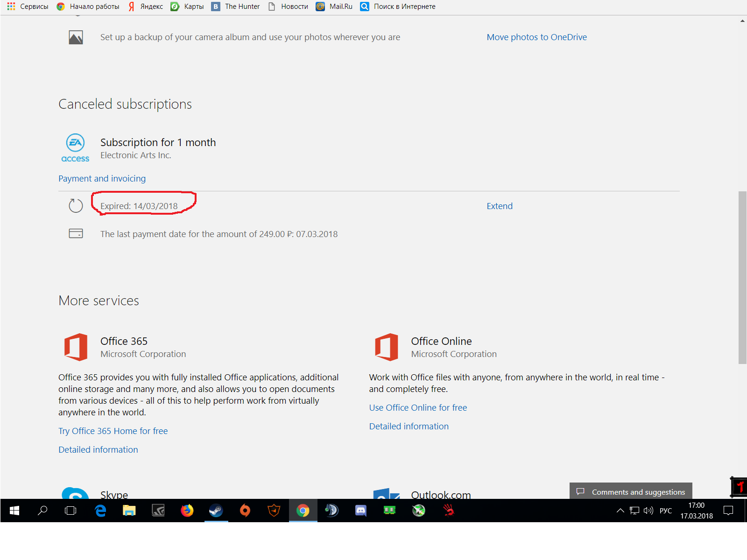Click the EA Access logo
The image size is (747, 560).
click(75, 147)
